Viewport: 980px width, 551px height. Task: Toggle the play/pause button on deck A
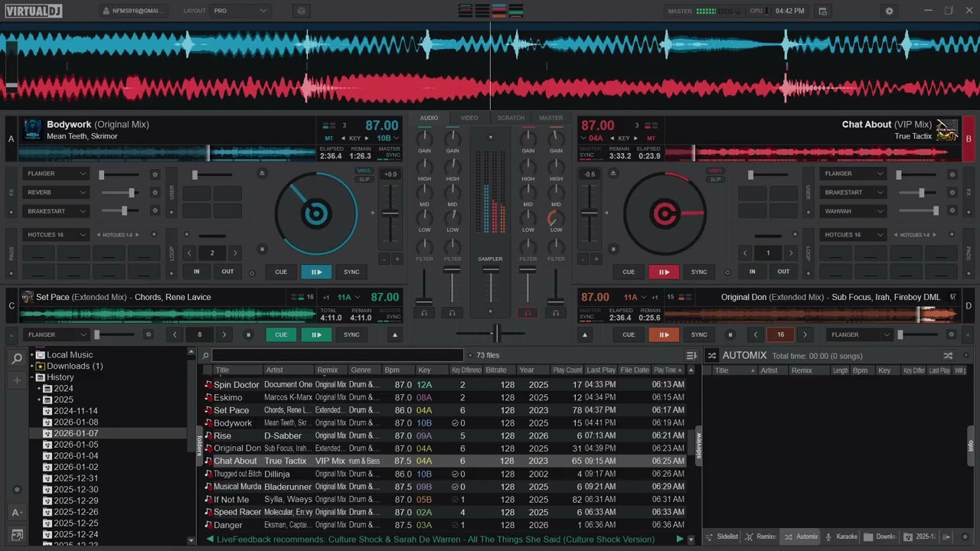(x=316, y=272)
